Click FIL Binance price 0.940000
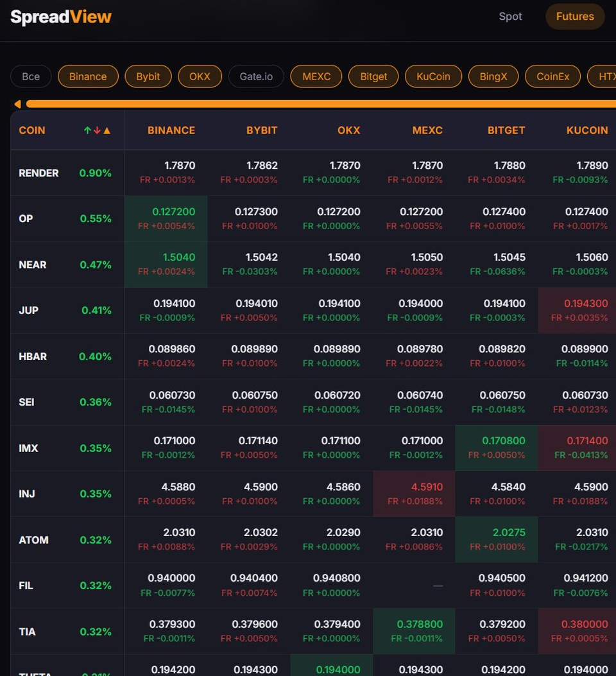The image size is (616, 676). pos(171,578)
